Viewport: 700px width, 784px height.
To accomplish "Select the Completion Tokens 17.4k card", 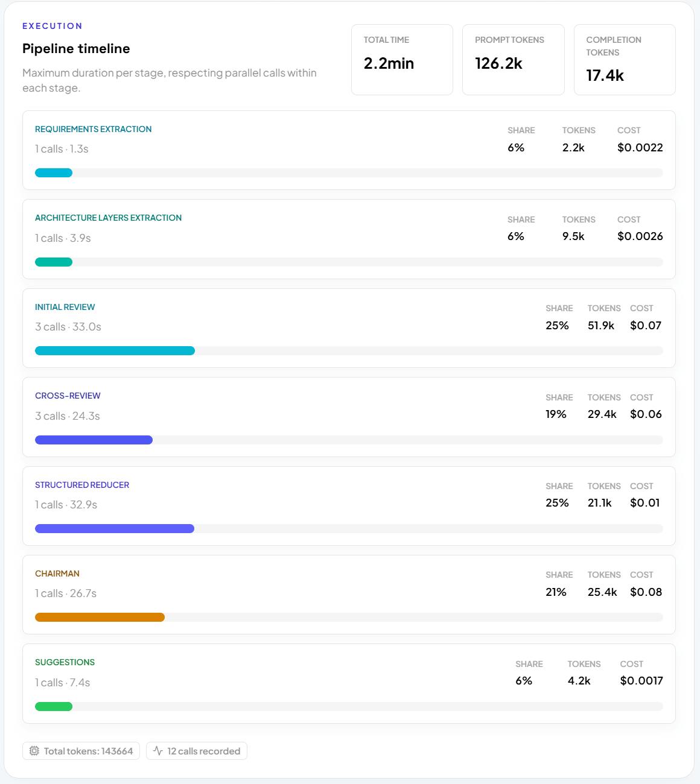I will coord(625,60).
